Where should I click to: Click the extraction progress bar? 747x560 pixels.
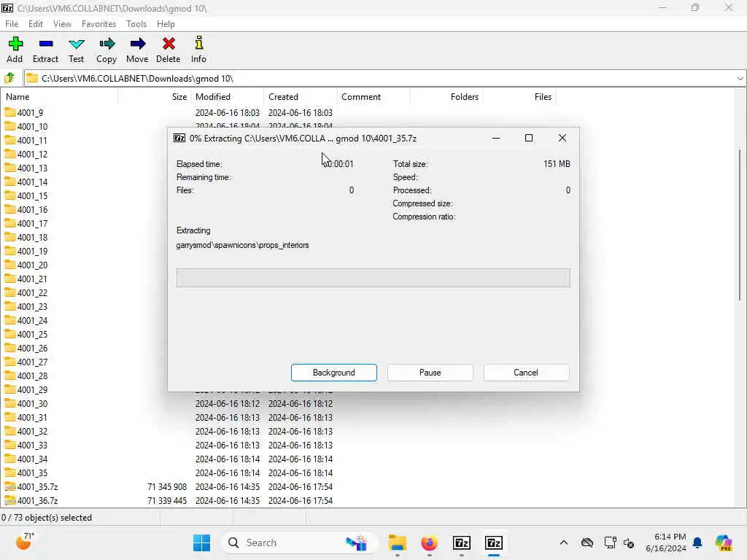coord(373,278)
